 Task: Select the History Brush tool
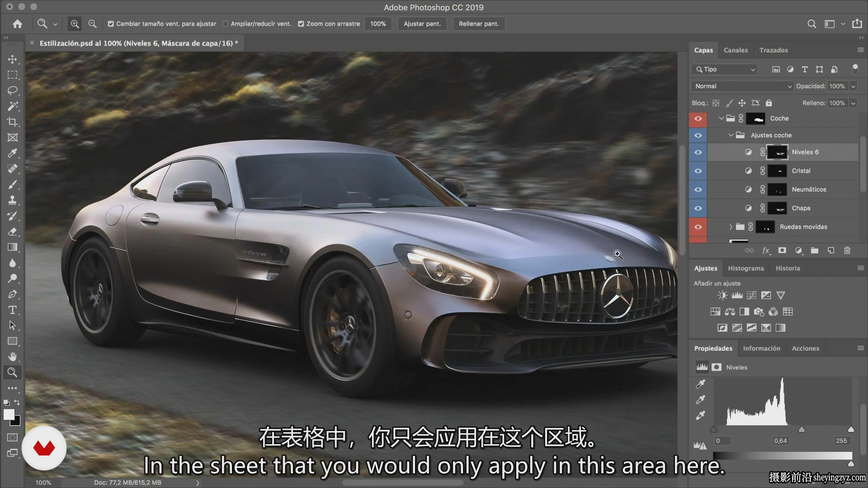[12, 216]
